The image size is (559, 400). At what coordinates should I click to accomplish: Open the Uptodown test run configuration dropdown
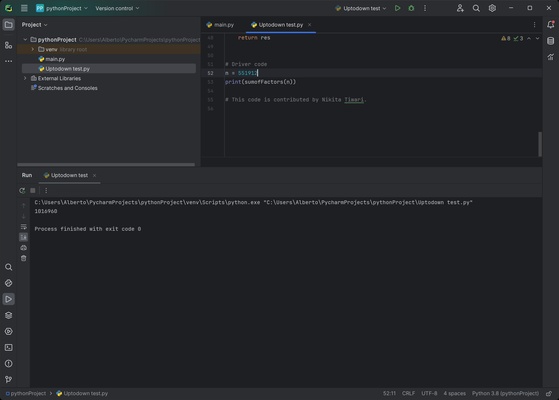[361, 8]
